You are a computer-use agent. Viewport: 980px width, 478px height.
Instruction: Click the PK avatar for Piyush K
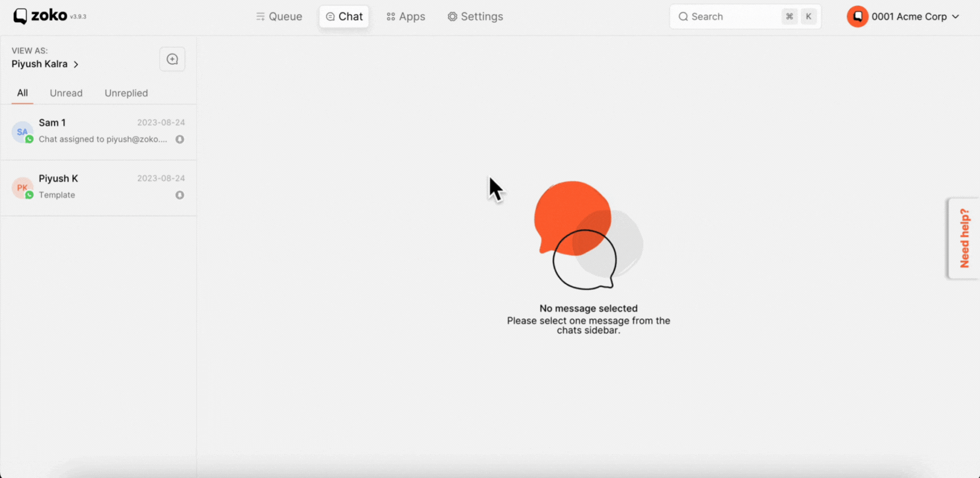coord(22,188)
